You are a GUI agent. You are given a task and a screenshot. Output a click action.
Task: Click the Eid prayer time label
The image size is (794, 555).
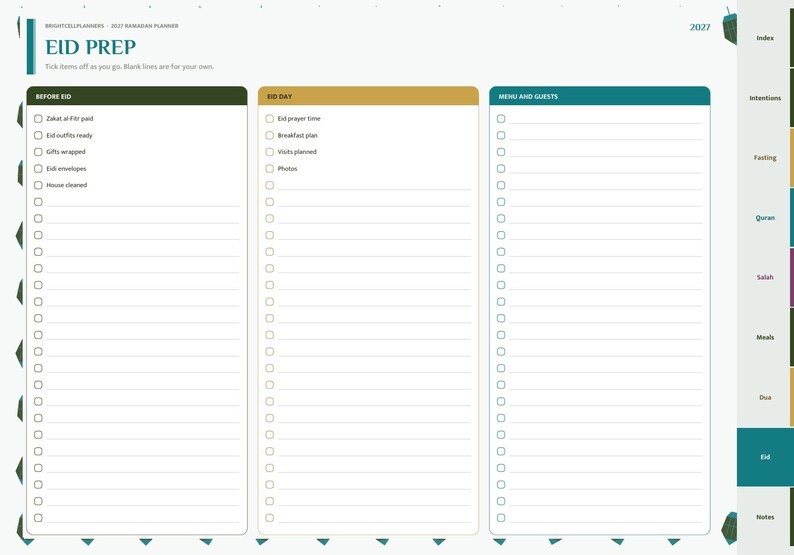point(299,118)
